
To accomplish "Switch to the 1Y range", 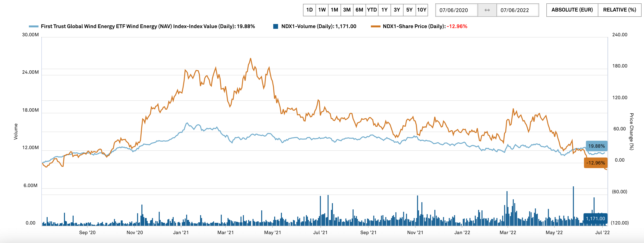I will (384, 10).
